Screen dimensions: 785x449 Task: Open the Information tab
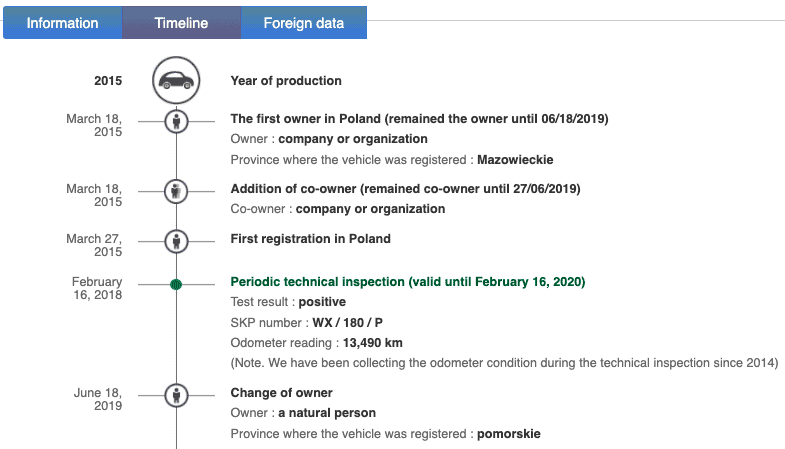63,23
